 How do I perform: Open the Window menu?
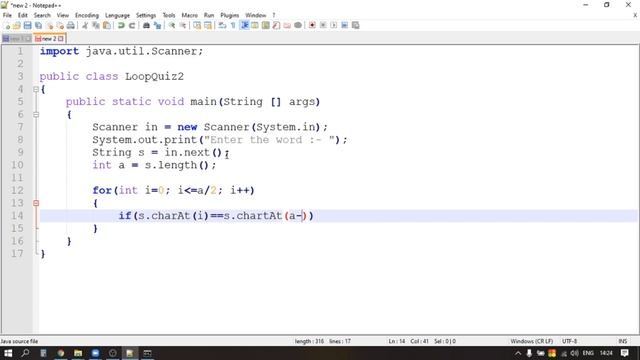[x=256, y=15]
